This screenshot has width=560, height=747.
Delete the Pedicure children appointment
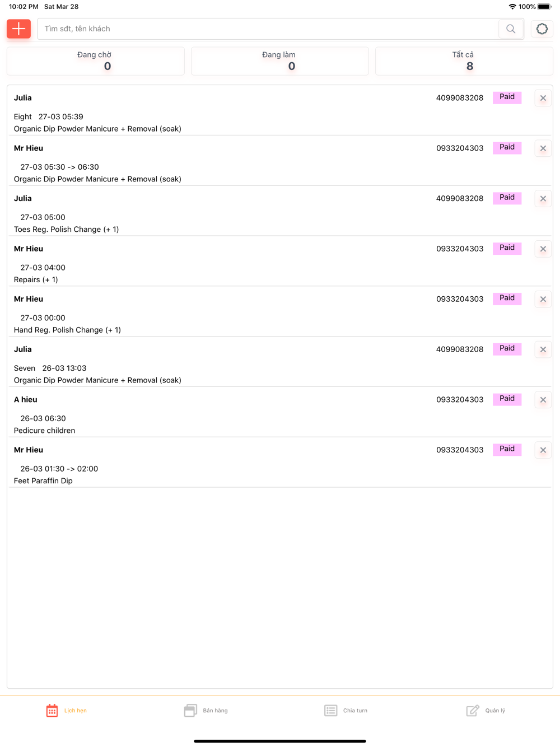click(x=543, y=400)
